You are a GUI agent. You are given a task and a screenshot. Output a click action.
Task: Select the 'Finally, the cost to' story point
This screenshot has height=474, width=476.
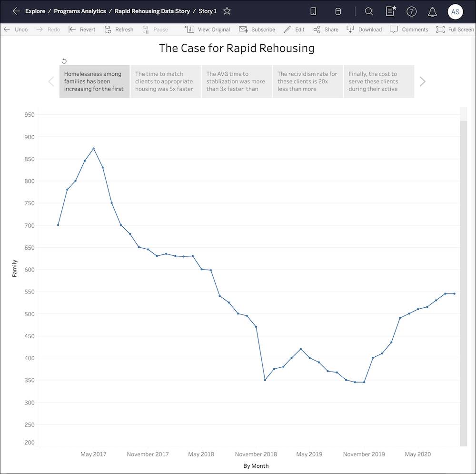click(379, 81)
